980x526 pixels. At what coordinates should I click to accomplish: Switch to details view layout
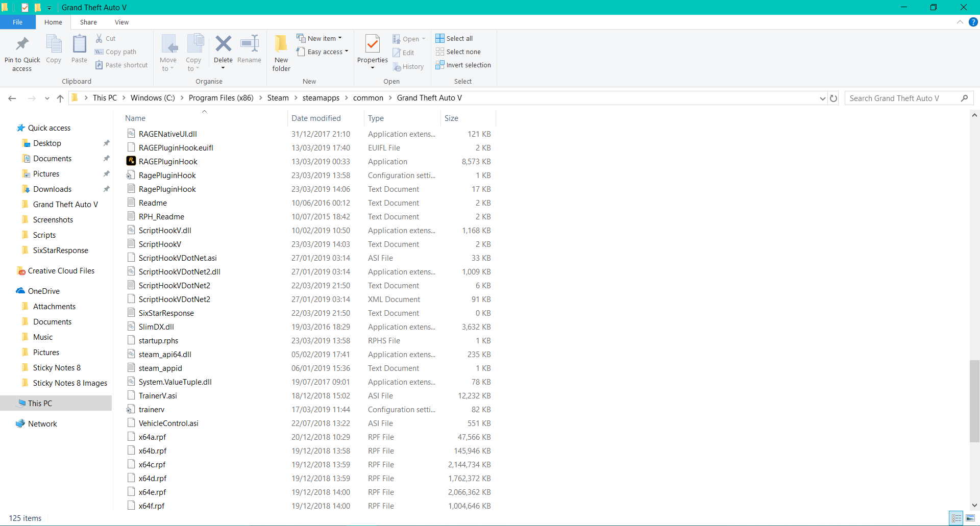coord(957,518)
